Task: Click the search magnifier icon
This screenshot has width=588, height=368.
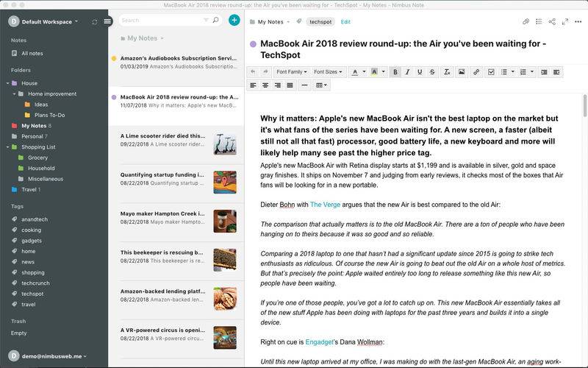Action: pos(216,20)
